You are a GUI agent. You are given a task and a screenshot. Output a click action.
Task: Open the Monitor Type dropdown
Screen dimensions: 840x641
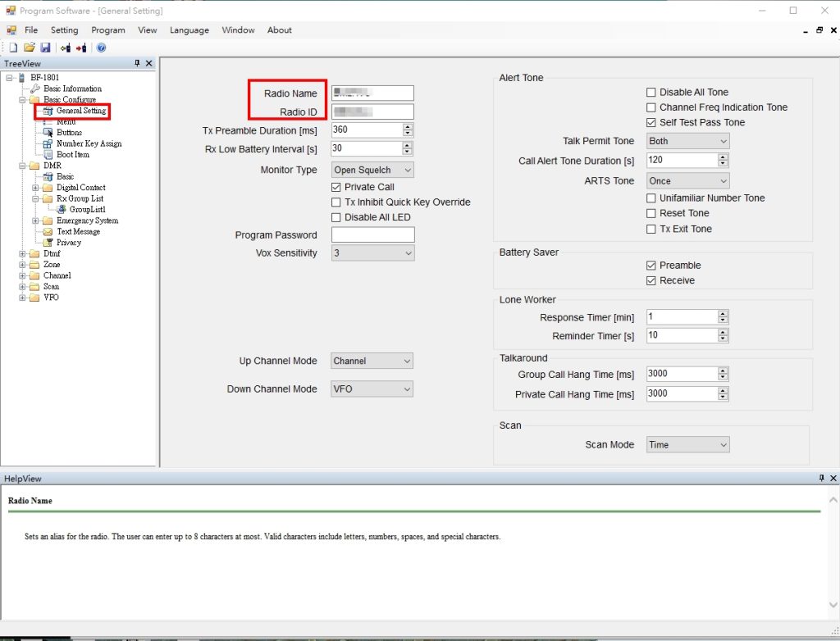click(x=372, y=170)
